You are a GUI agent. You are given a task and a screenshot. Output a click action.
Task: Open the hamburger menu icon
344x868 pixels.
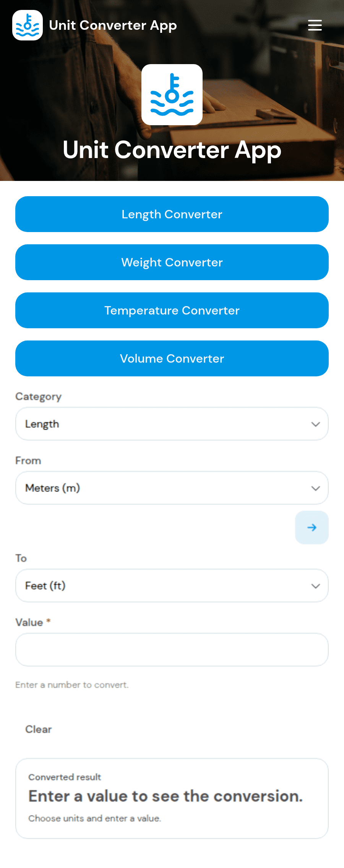[315, 25]
